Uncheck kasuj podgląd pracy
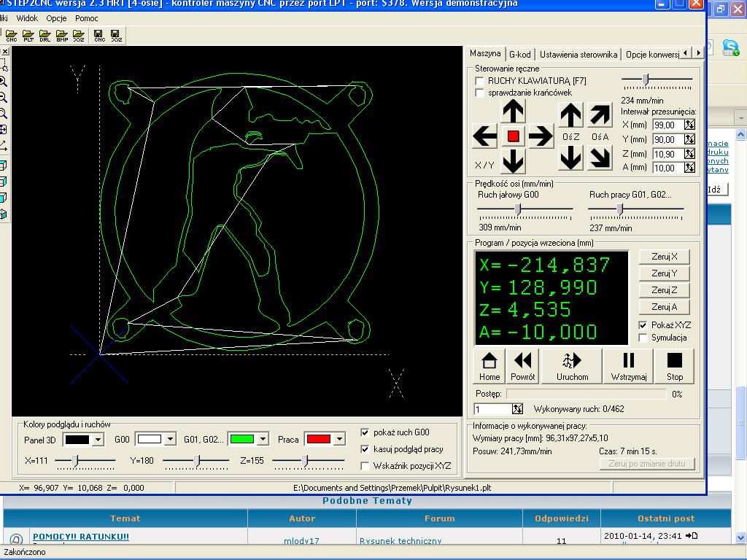Image resolution: width=747 pixels, height=560 pixels. point(365,449)
